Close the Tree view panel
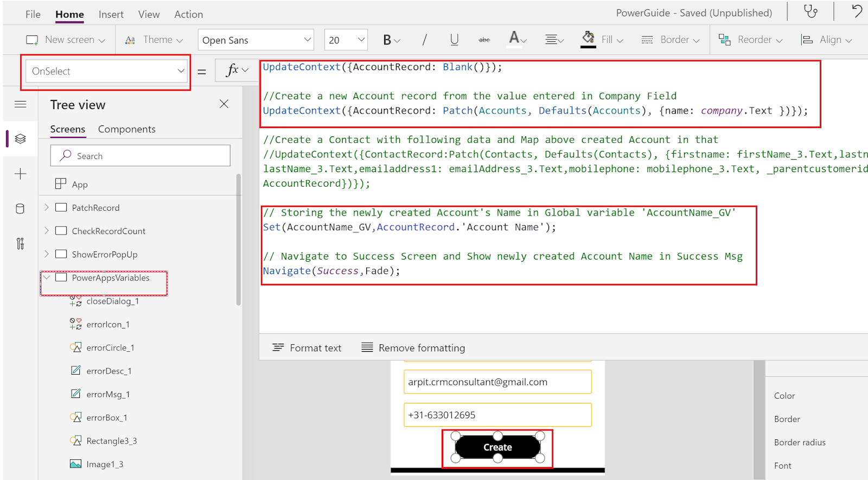Screen dimensions: 868x480 tap(224, 104)
